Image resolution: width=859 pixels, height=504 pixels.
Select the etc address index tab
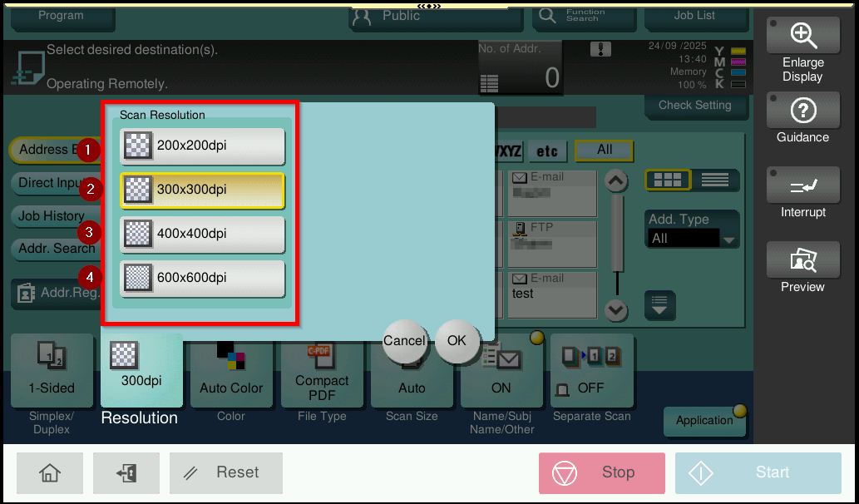coord(547,151)
